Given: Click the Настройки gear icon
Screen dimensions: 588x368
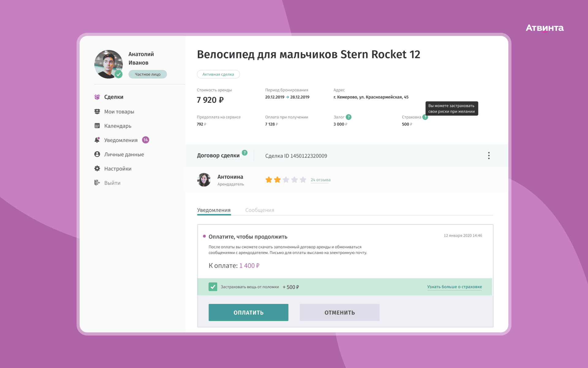Looking at the screenshot, I should point(97,168).
